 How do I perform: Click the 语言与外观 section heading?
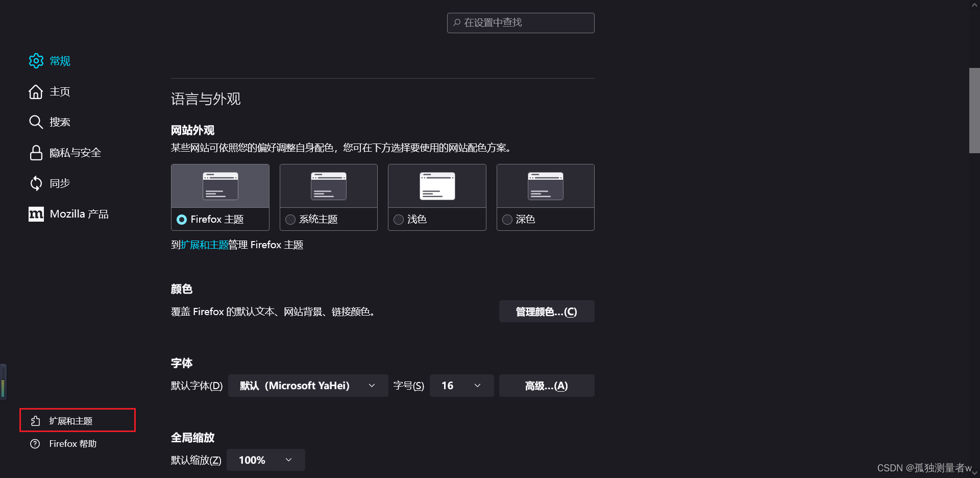206,99
